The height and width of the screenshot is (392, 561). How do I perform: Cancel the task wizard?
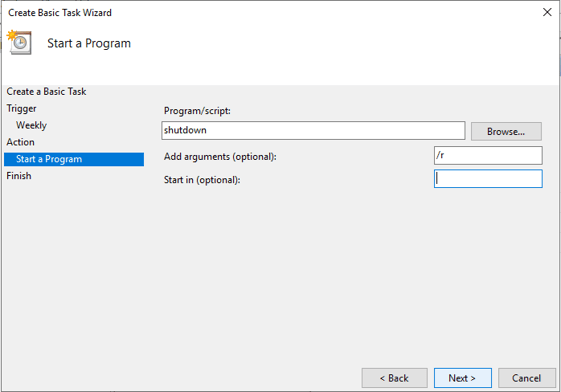point(527,378)
